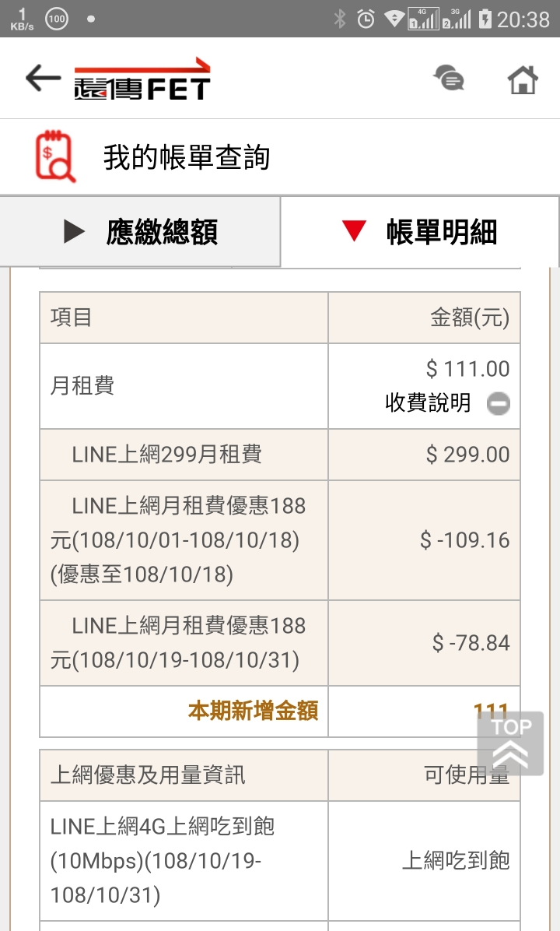
Task: Tap the back arrow icon
Action: tap(43, 78)
